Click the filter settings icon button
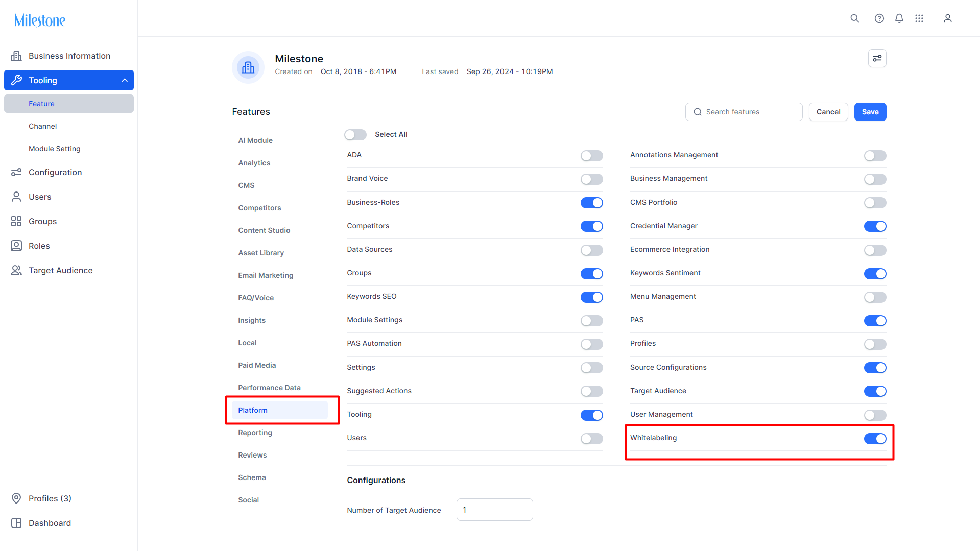This screenshot has width=980, height=551. (877, 58)
